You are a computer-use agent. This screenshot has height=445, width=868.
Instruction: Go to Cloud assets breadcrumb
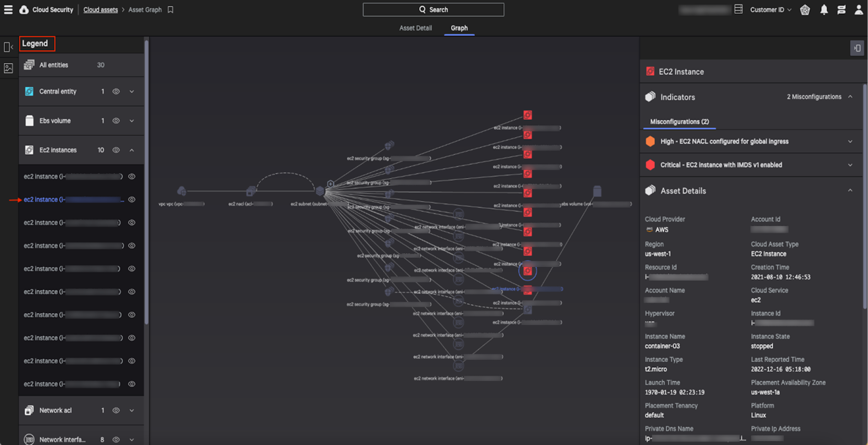(x=101, y=10)
